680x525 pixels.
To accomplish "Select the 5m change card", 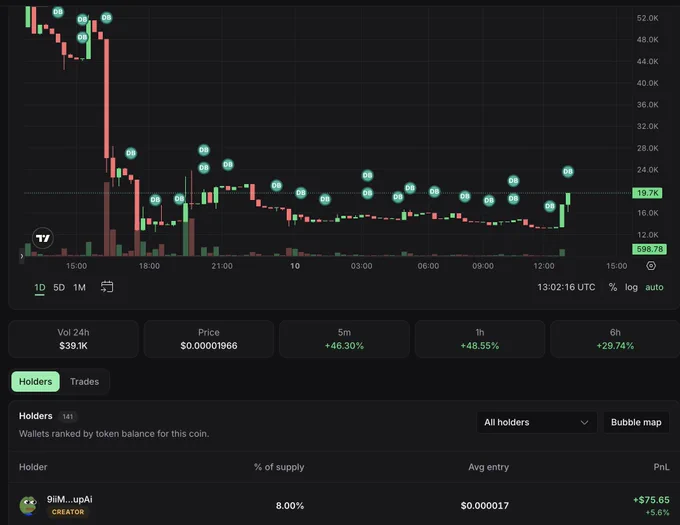I will (x=344, y=339).
